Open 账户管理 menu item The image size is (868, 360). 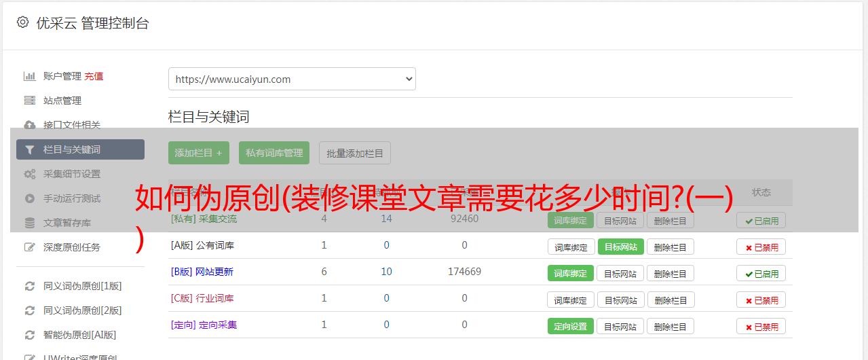(x=62, y=76)
